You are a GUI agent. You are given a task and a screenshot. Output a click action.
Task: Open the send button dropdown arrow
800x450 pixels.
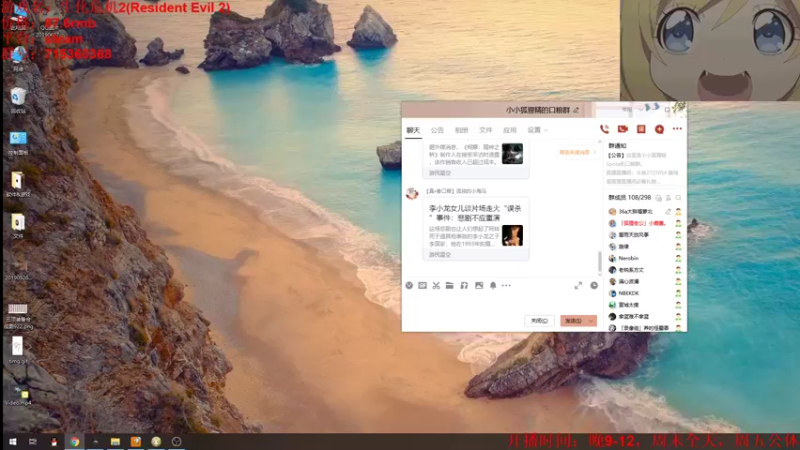click(x=591, y=321)
